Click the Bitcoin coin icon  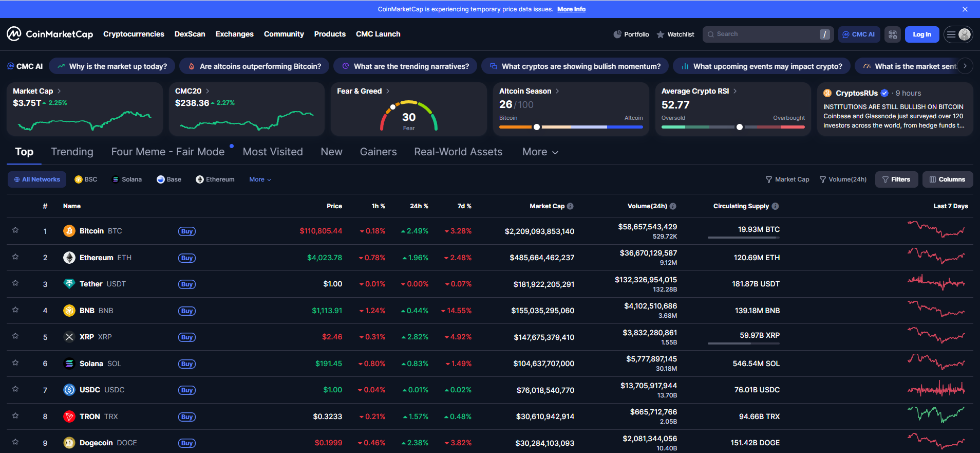click(69, 231)
